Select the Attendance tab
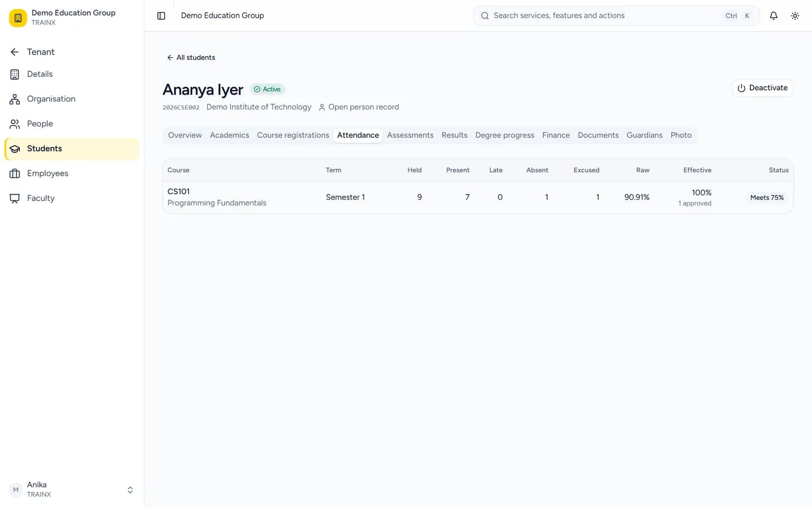This screenshot has width=812, height=508. (358, 135)
